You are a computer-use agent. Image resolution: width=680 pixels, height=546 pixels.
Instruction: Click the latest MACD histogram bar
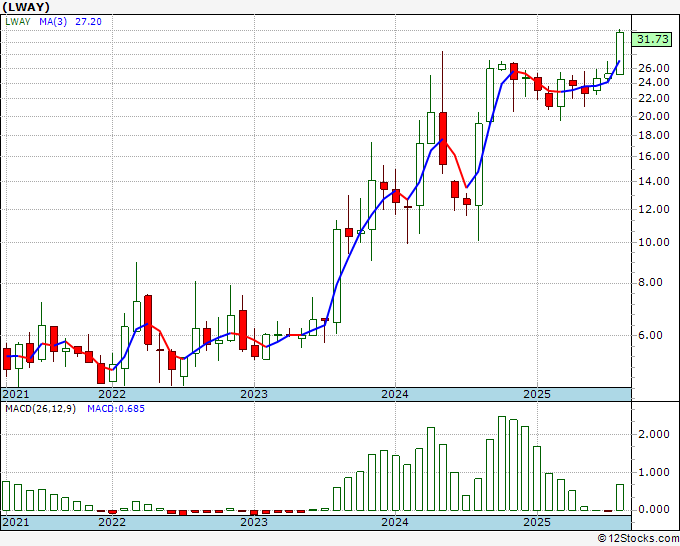click(x=620, y=498)
